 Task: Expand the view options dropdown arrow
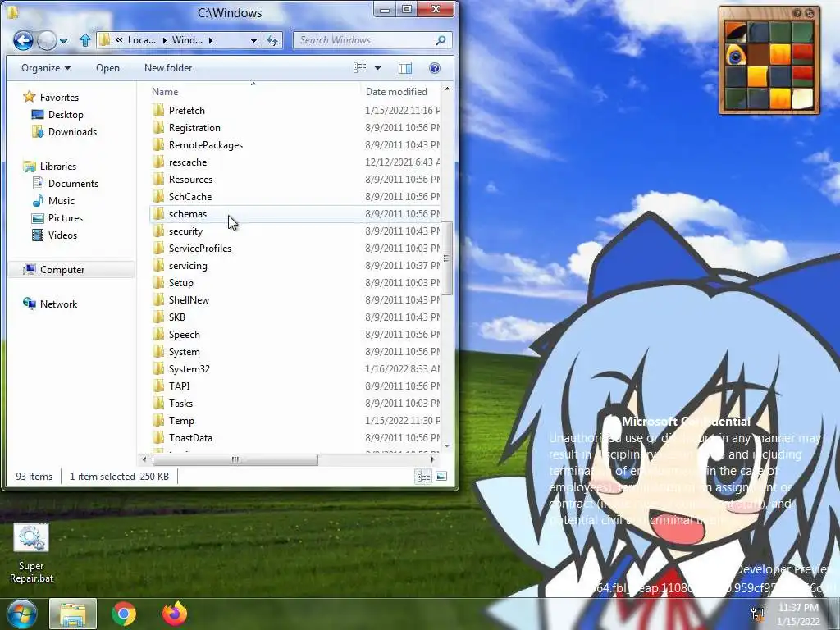point(377,68)
